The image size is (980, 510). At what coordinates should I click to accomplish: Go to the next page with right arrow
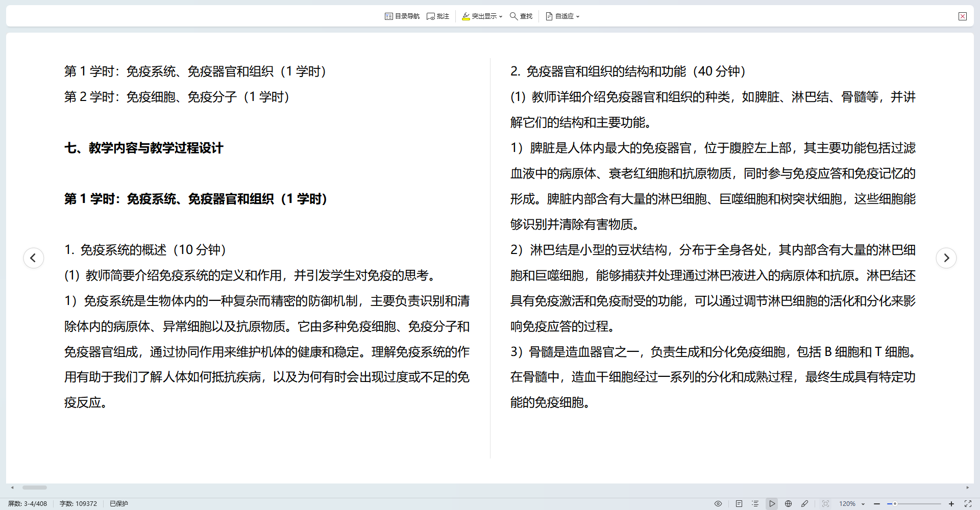(x=946, y=258)
